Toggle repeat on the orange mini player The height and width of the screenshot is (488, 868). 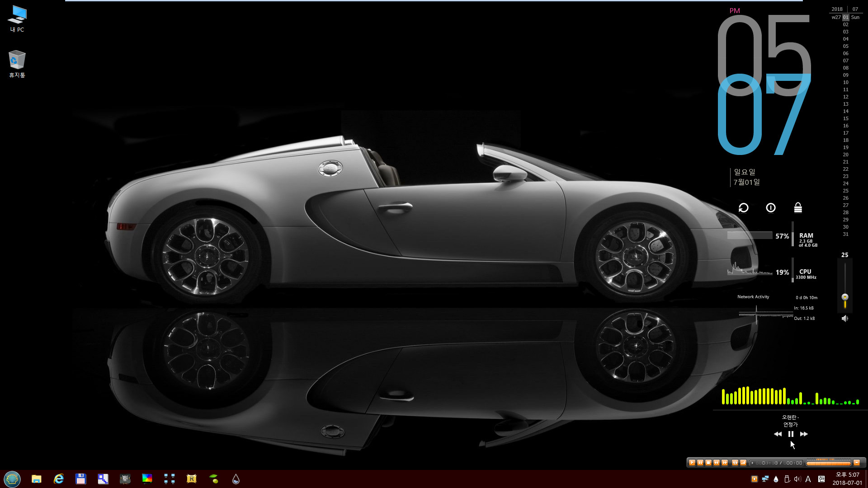735,463
